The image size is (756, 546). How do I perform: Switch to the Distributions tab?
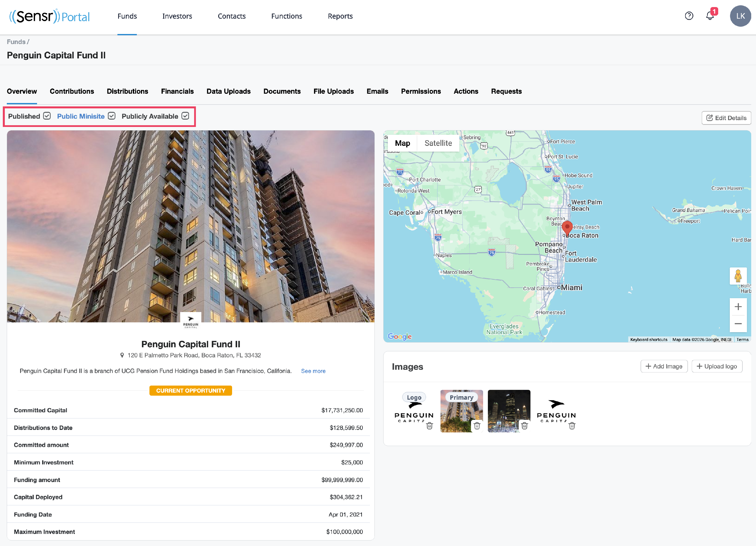tap(127, 91)
